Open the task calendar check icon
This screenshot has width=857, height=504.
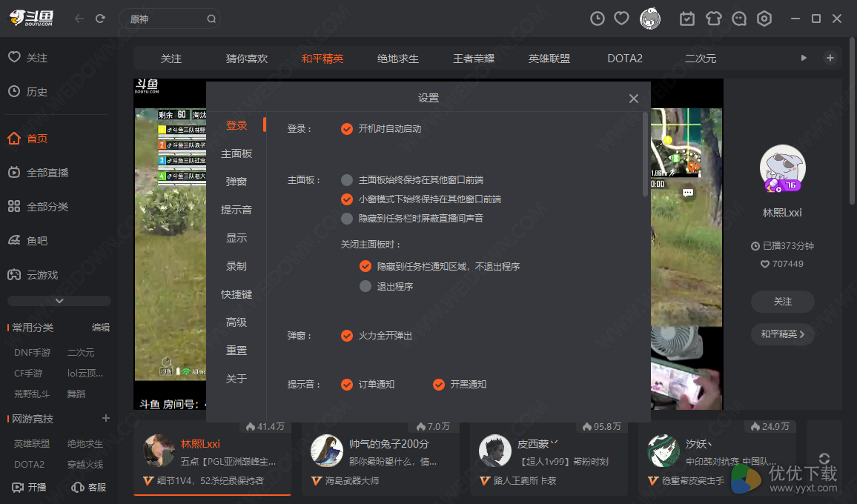point(687,19)
